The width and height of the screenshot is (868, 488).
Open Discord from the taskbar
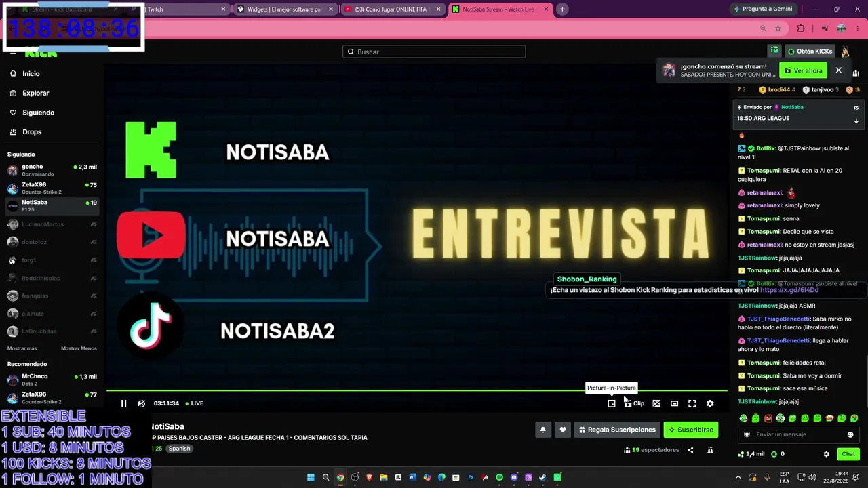(514, 477)
